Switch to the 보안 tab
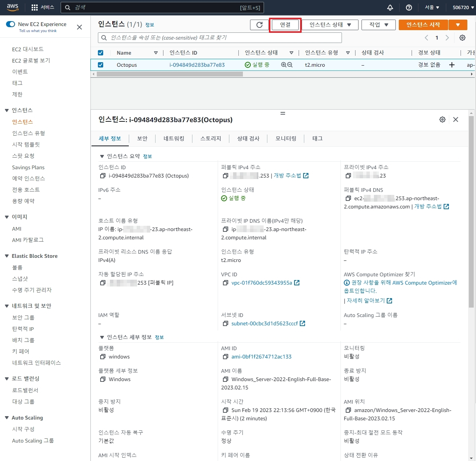The width and height of the screenshot is (476, 461). [142, 138]
